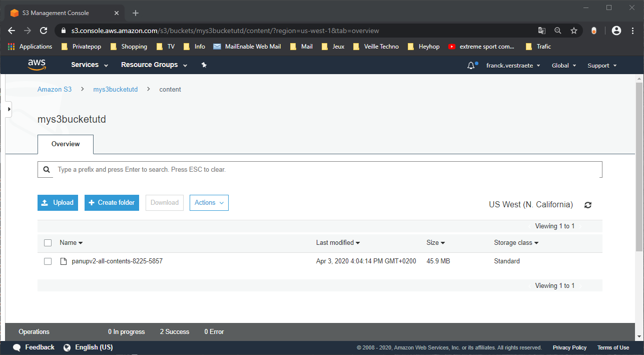Click the Feedback speech bubble link
The image size is (644, 355).
34,347
